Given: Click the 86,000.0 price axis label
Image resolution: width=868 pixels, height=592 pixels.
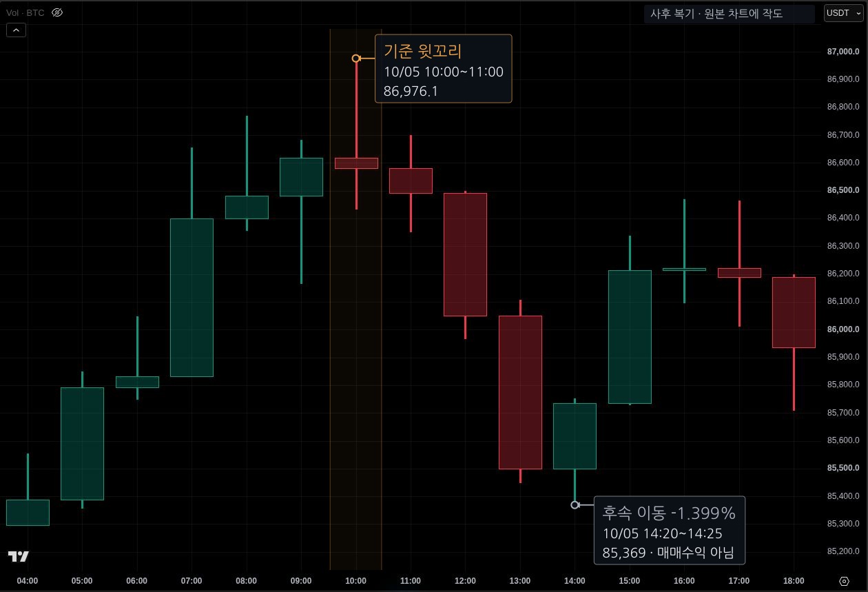Looking at the screenshot, I should (x=842, y=329).
